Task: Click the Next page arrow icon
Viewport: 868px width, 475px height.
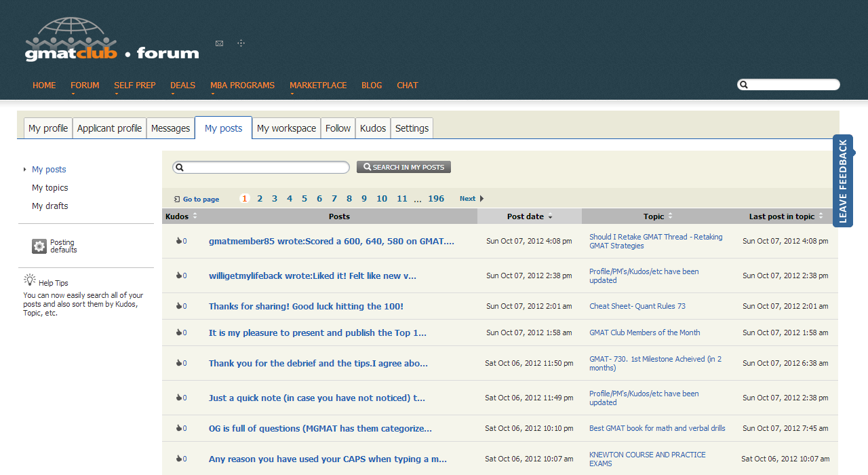Action: 481,199
